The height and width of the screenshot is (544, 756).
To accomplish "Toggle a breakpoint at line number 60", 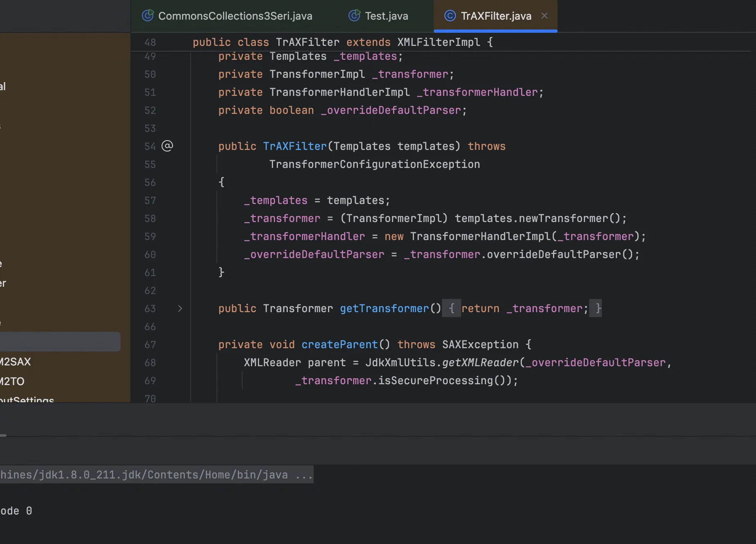I will (x=150, y=254).
